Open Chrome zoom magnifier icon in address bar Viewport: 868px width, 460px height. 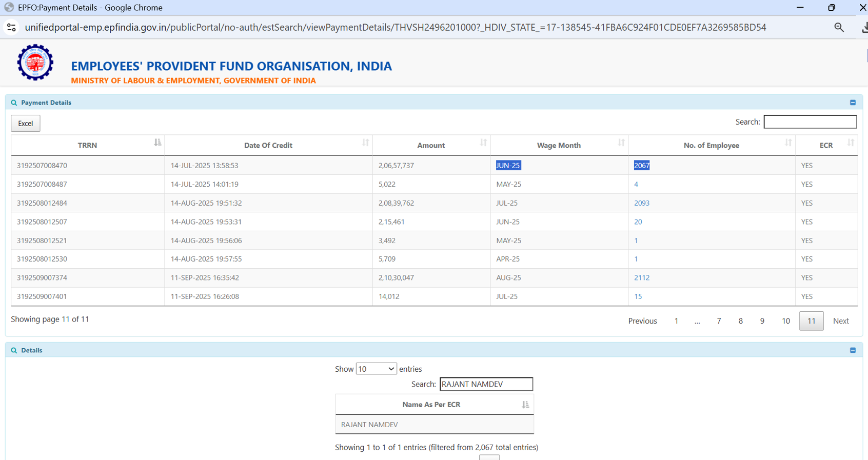pyautogui.click(x=839, y=28)
